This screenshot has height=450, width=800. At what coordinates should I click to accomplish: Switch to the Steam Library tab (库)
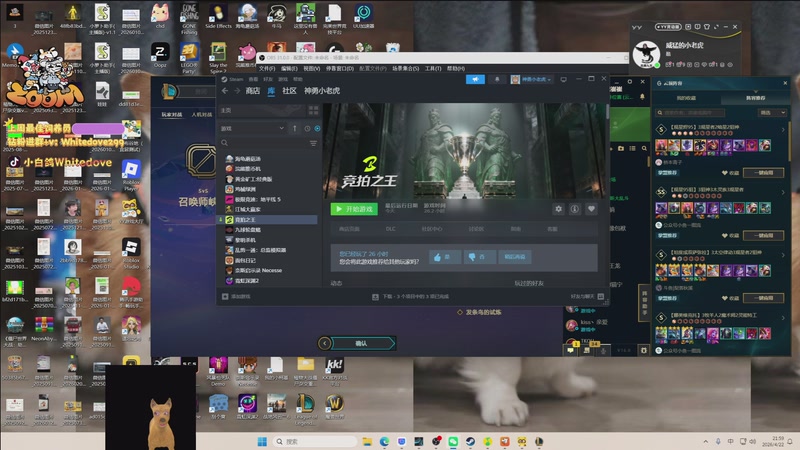pos(271,91)
